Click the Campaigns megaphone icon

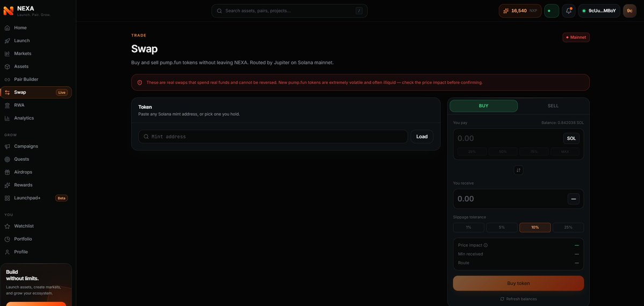point(7,146)
